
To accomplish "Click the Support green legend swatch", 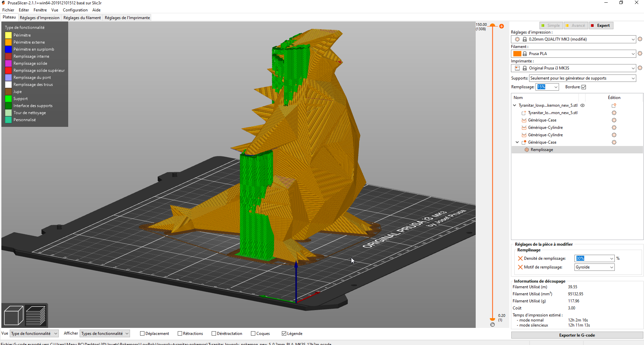I will (x=8, y=99).
